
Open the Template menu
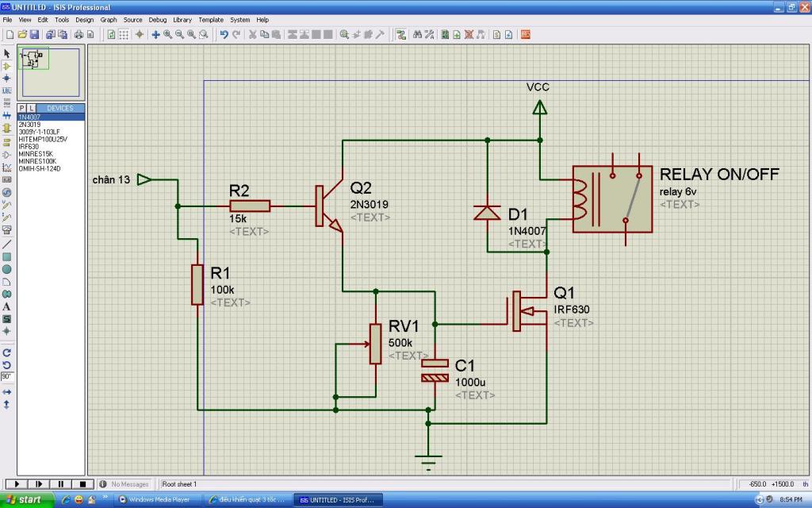click(211, 20)
